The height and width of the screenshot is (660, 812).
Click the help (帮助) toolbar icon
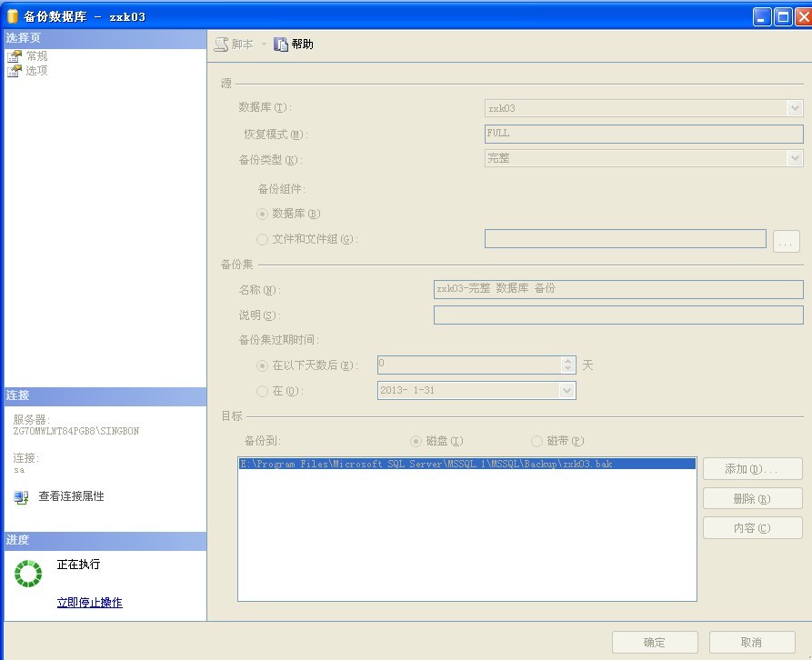tap(281, 44)
